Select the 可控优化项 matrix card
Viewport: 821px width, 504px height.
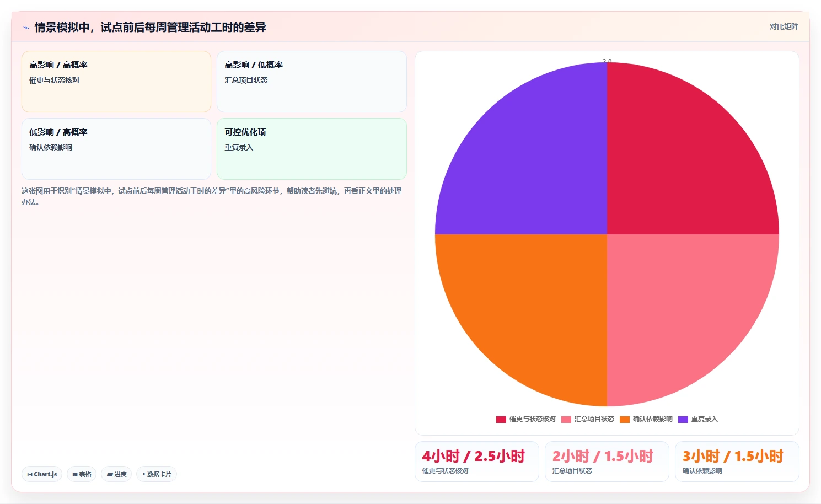[x=312, y=149]
